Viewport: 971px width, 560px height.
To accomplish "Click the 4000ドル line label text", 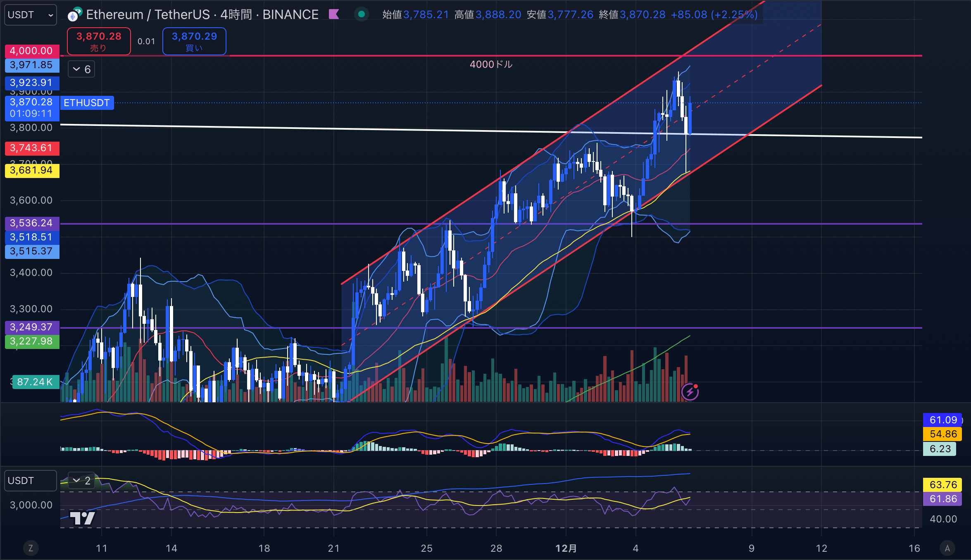I will [x=491, y=64].
